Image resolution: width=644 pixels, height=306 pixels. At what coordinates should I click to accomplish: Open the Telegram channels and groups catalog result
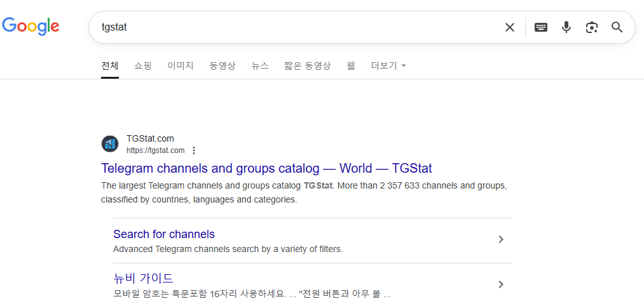coord(266,168)
